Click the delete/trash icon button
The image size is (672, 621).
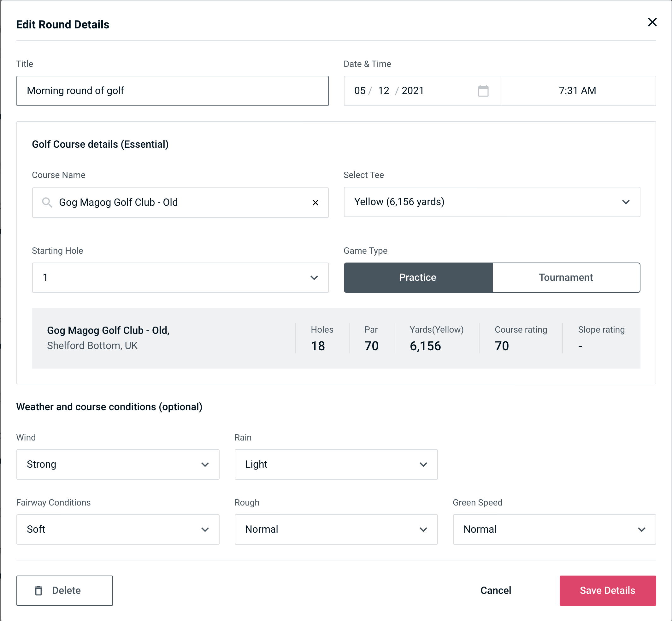click(40, 590)
